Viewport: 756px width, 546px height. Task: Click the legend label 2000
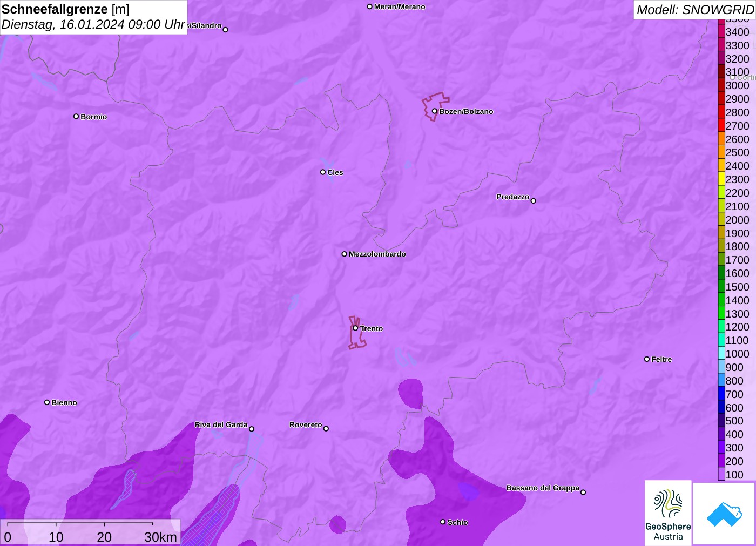pos(738,220)
